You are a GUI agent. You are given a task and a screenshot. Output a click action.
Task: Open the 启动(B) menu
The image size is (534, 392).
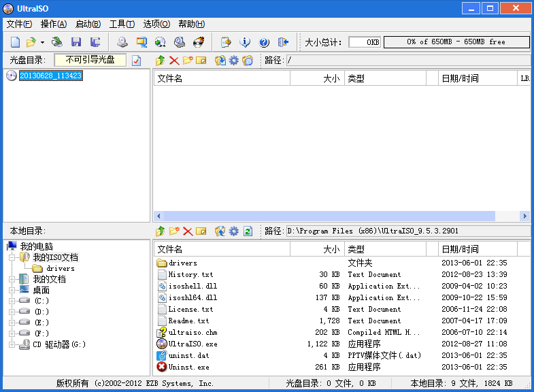[88, 24]
